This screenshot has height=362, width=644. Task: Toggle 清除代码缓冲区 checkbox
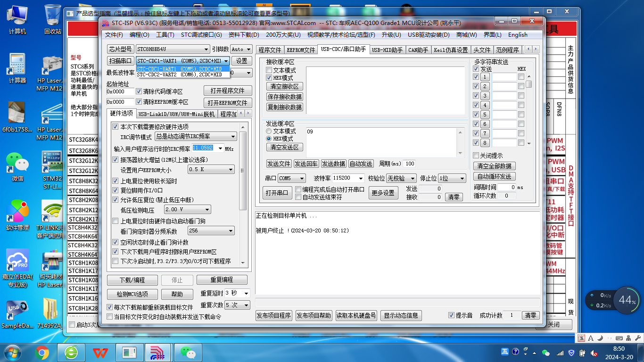[139, 91]
